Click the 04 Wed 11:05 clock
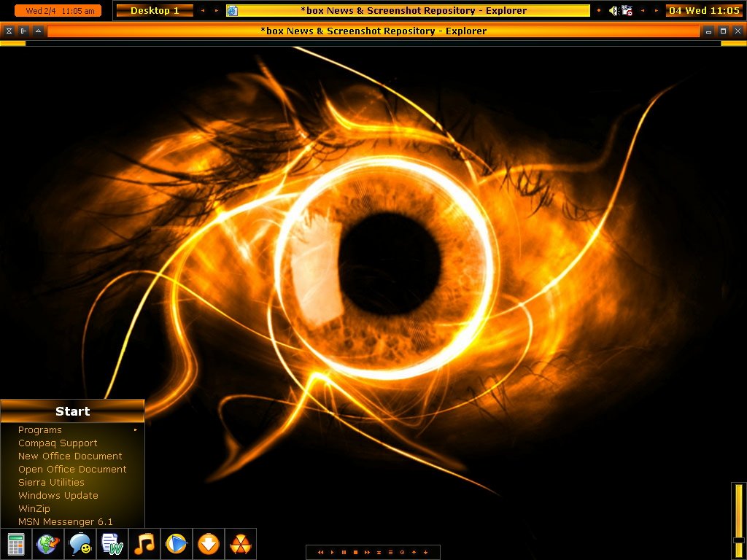This screenshot has width=747, height=560. (704, 10)
